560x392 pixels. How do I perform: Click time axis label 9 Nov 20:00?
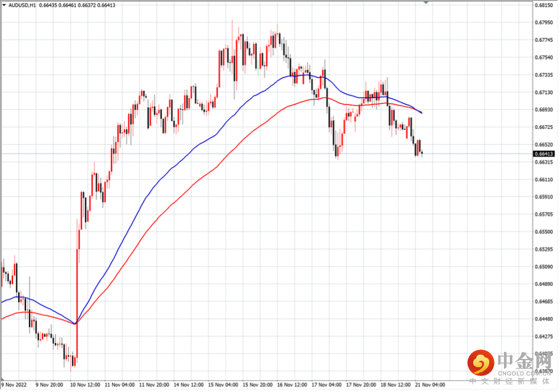(50, 385)
